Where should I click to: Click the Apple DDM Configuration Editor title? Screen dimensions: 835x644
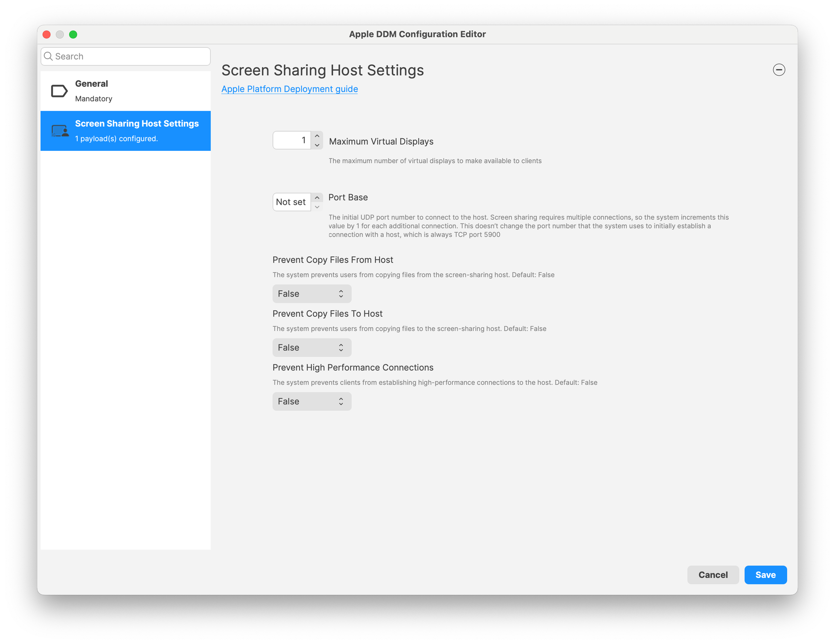click(417, 34)
